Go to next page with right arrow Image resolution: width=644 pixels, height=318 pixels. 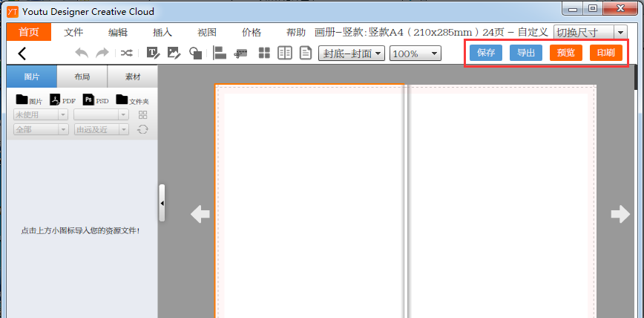point(620,214)
